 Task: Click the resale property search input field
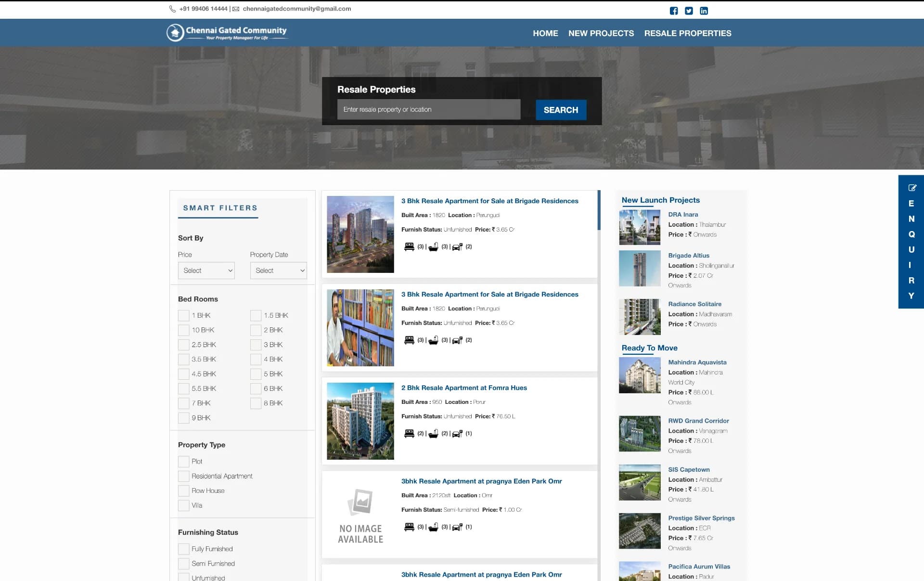pyautogui.click(x=429, y=109)
